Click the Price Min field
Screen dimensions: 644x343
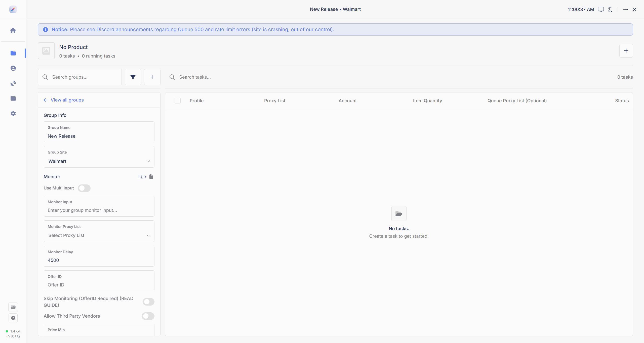point(99,330)
